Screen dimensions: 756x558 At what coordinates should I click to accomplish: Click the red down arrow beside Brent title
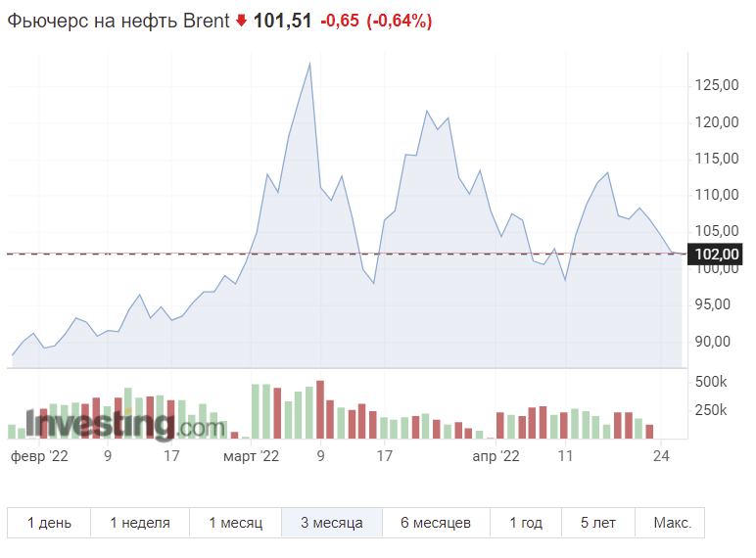click(241, 21)
